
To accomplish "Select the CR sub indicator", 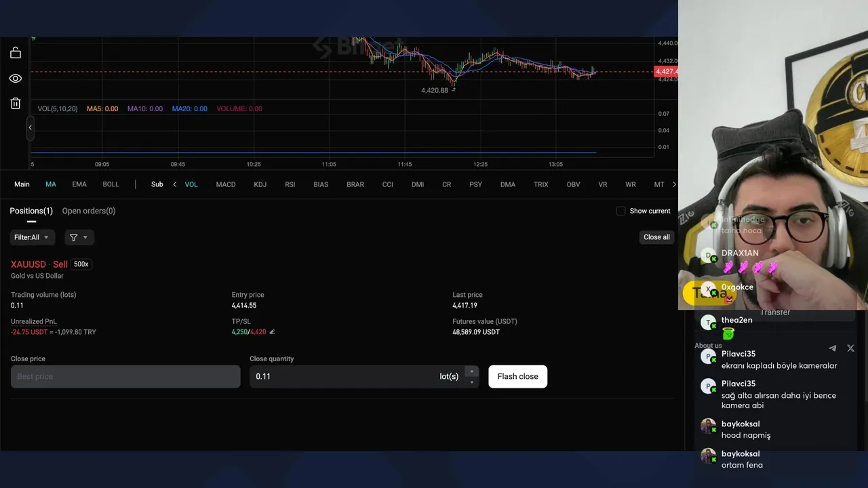I will click(x=447, y=184).
